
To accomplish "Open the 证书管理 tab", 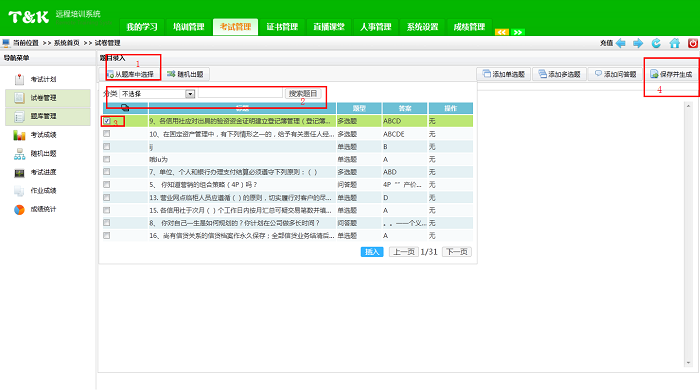I will click(x=282, y=27).
